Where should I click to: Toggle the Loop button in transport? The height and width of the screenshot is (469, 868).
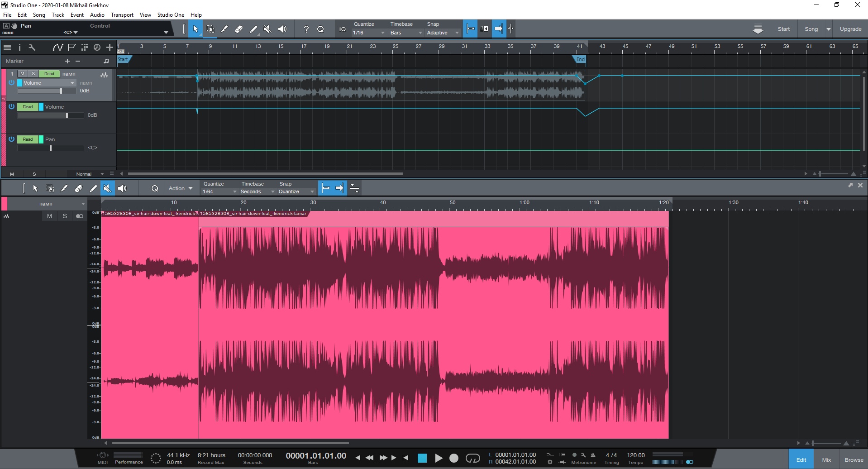472,458
